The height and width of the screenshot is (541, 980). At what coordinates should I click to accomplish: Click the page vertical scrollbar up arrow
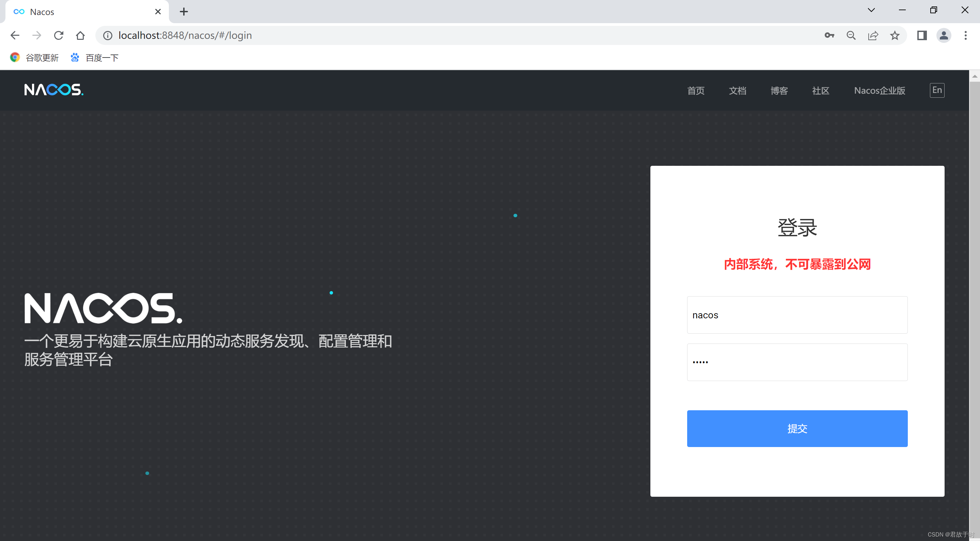974,77
